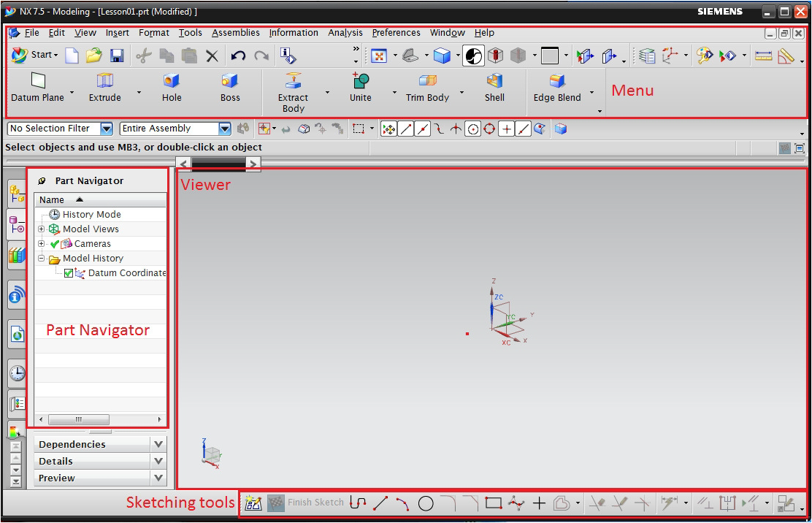Open the Entire Assembly scope dropdown
The image size is (812, 523).
coord(225,128)
